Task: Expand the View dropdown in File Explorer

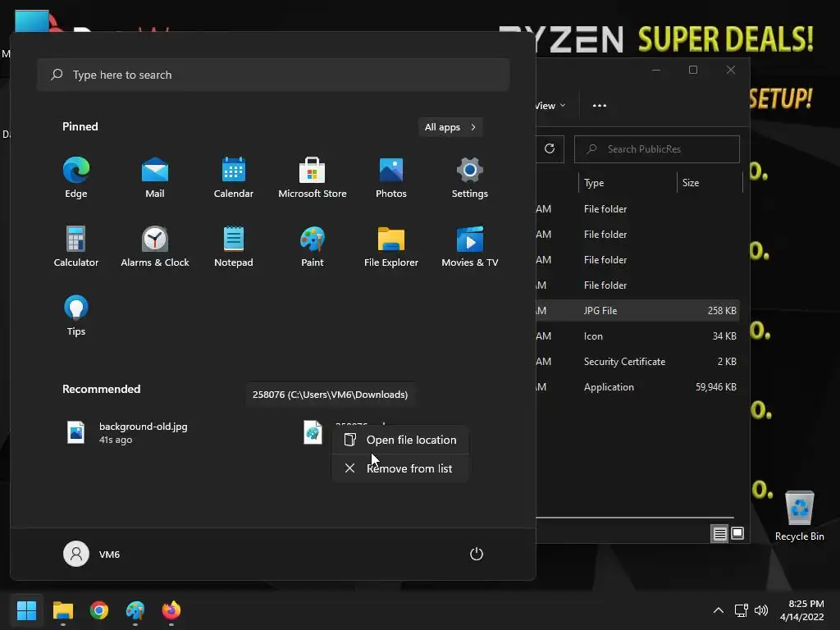Action: point(550,106)
